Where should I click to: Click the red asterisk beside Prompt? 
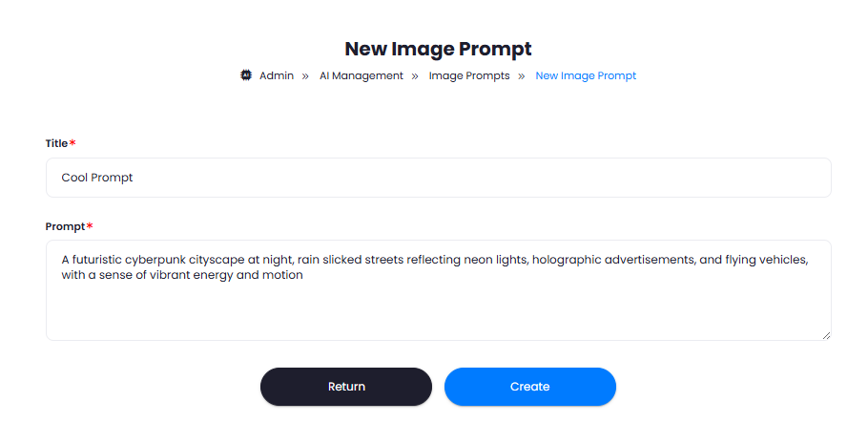pyautogui.click(x=90, y=225)
